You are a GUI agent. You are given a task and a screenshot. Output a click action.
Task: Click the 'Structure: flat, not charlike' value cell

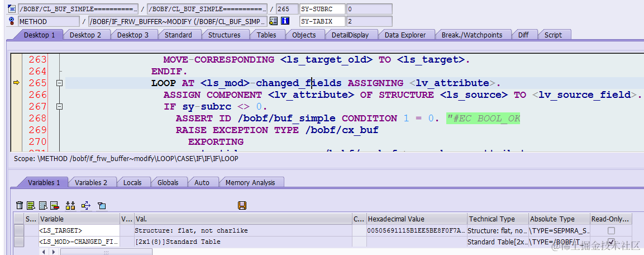pyautogui.click(x=243, y=230)
